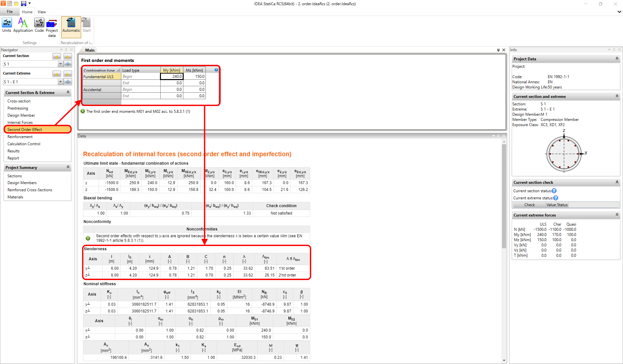Collapse the Project Data panel

point(617,59)
